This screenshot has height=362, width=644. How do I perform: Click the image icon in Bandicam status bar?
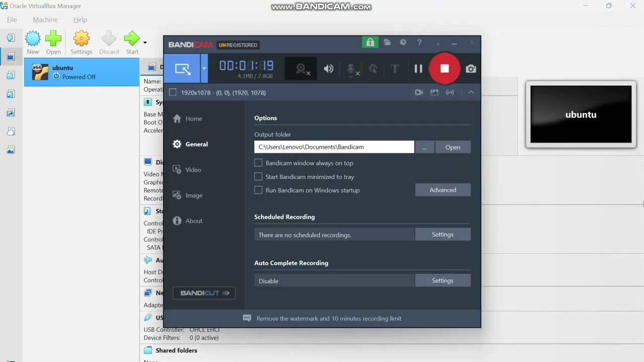(x=434, y=93)
